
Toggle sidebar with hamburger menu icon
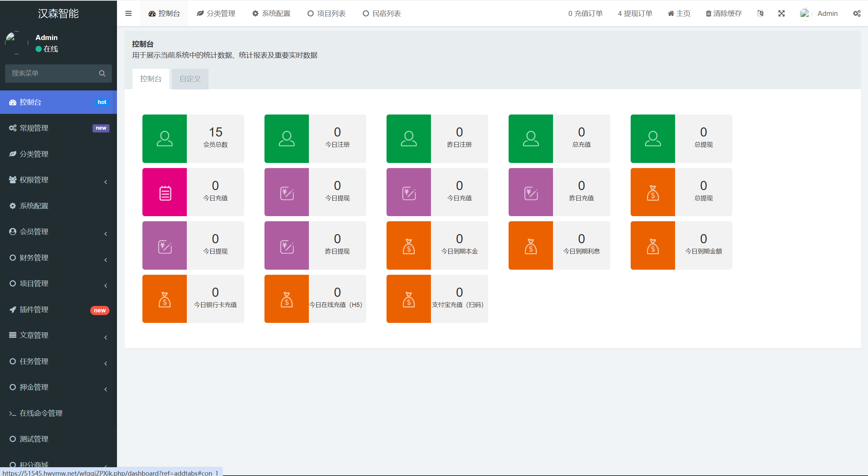[128, 14]
